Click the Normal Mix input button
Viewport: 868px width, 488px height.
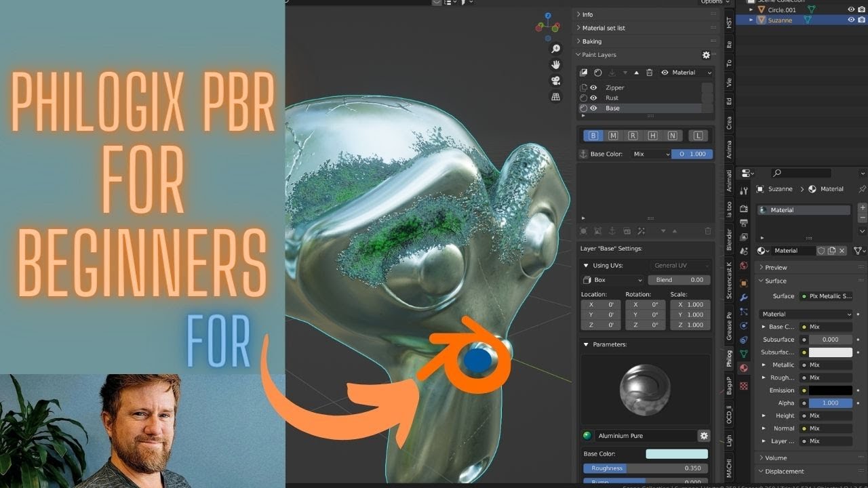click(x=825, y=428)
